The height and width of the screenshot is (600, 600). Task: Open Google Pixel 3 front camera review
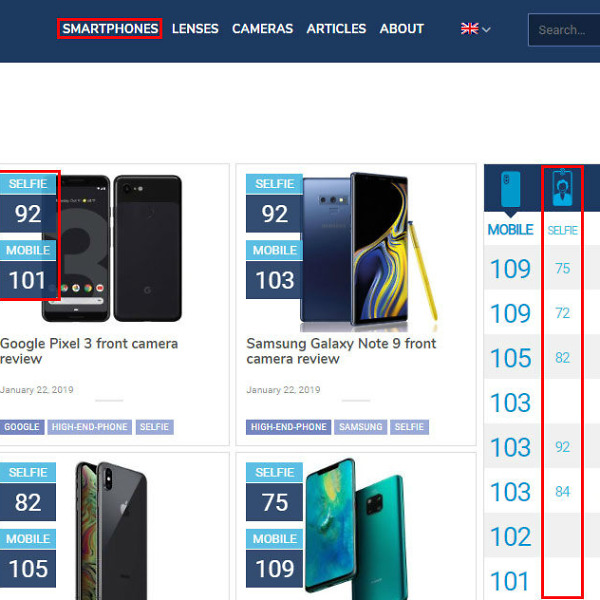pyautogui.click(x=89, y=351)
